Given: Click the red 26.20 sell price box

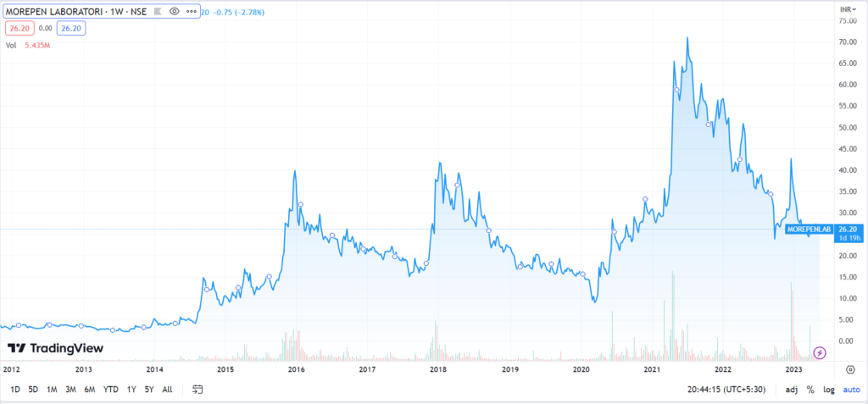Looking at the screenshot, I should pos(19,28).
